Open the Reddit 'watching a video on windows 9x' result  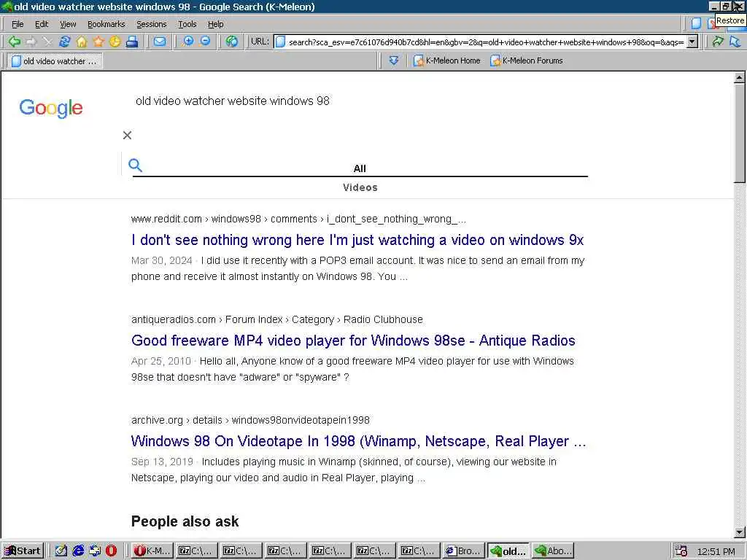(x=357, y=240)
